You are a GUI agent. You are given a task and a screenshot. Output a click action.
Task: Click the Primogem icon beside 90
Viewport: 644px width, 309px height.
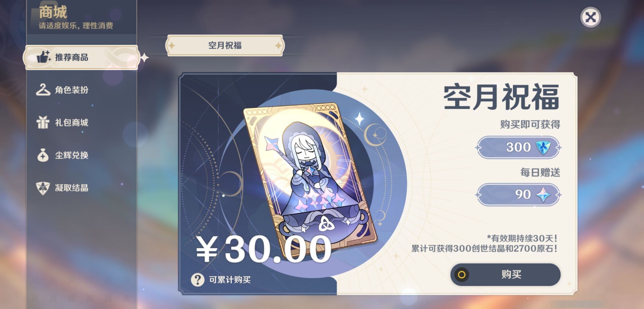[543, 195]
